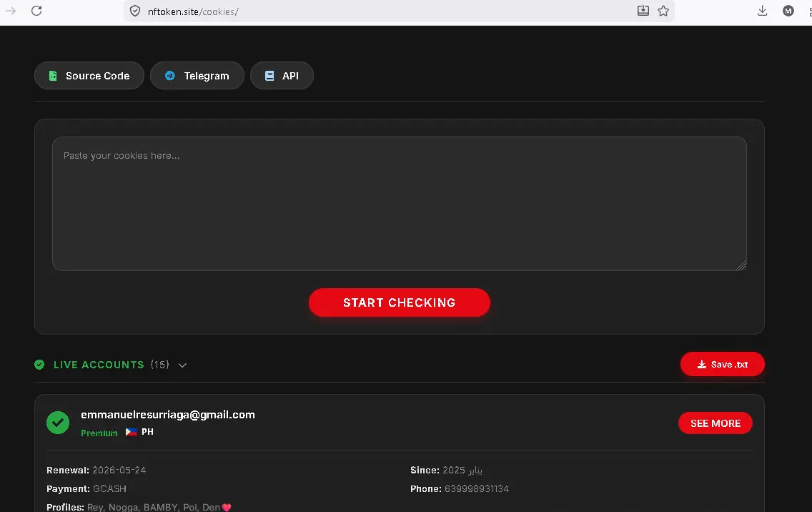
Task: Click the (15) accounts count
Action: point(160,364)
